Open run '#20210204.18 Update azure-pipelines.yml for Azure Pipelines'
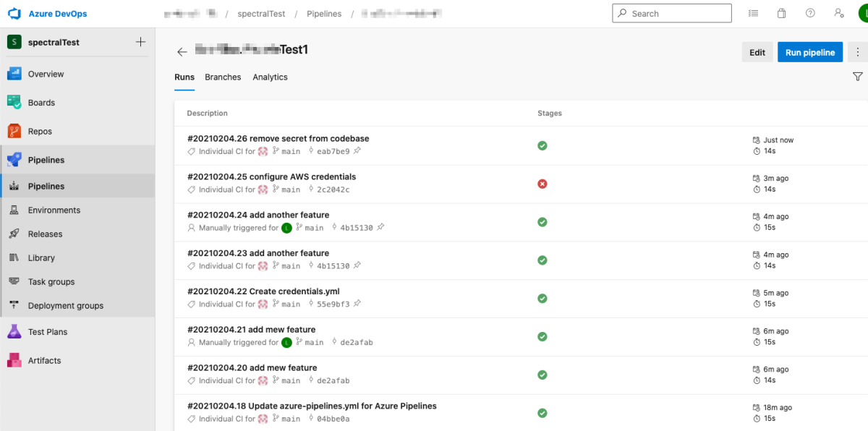The width and height of the screenshot is (868, 431). (x=312, y=406)
